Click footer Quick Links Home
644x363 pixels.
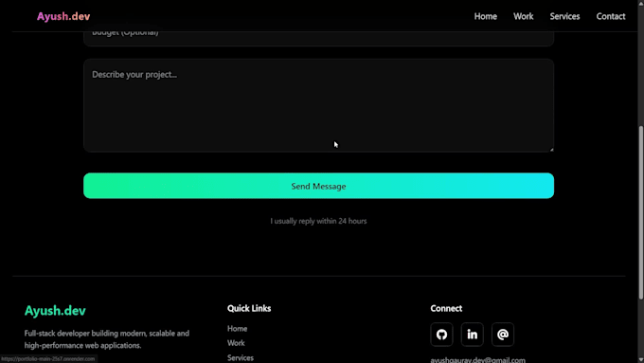(238, 329)
